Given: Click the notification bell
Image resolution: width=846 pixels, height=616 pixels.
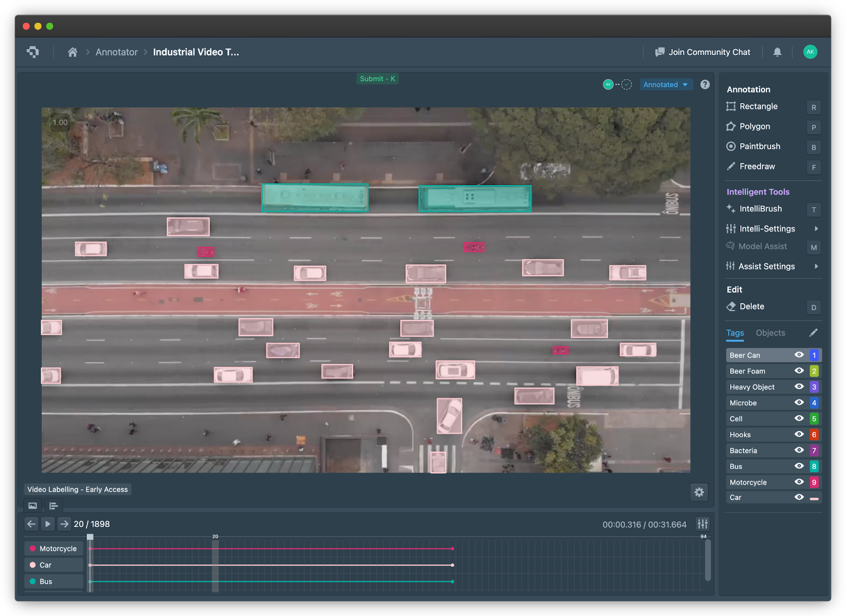Looking at the screenshot, I should [x=777, y=52].
